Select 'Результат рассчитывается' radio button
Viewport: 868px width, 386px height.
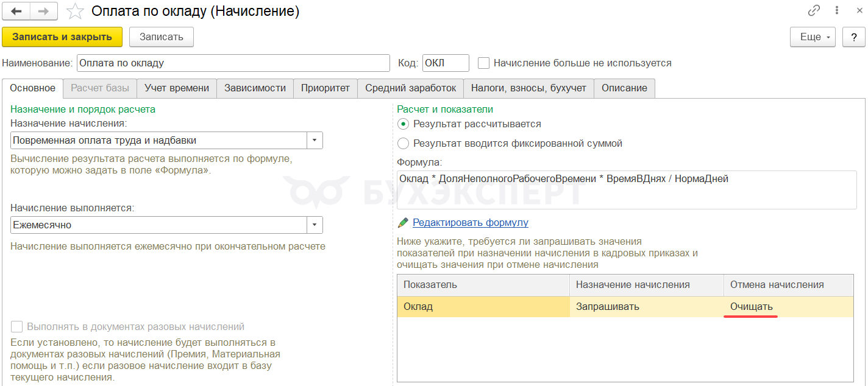[x=403, y=124]
